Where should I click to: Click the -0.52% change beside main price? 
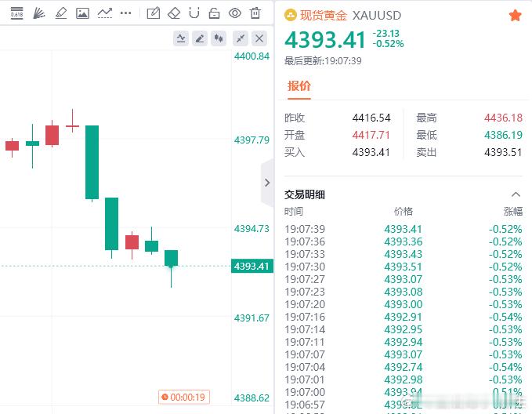point(388,44)
